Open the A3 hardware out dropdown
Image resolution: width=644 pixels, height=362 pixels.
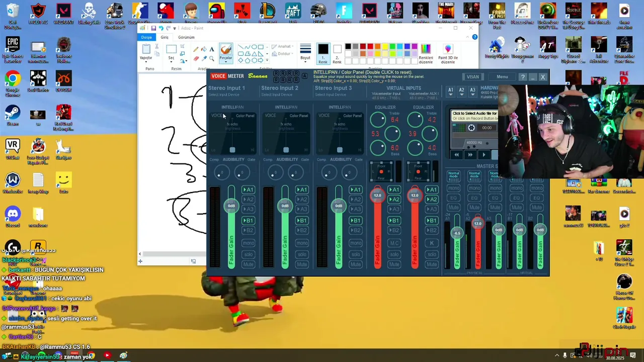coord(472,92)
